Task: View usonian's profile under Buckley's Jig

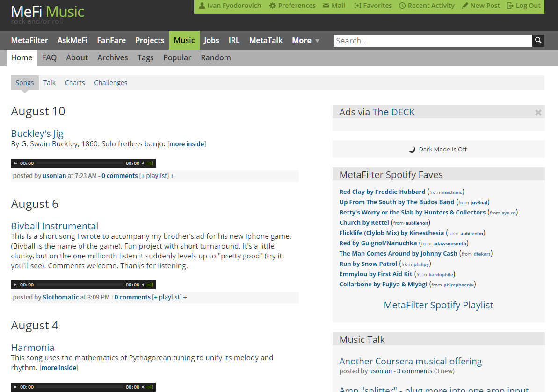Action: click(x=54, y=176)
